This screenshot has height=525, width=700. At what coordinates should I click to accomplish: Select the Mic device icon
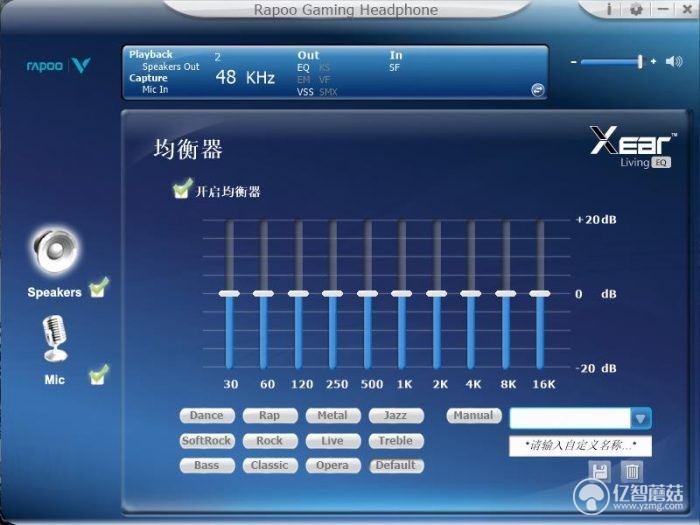coord(55,338)
